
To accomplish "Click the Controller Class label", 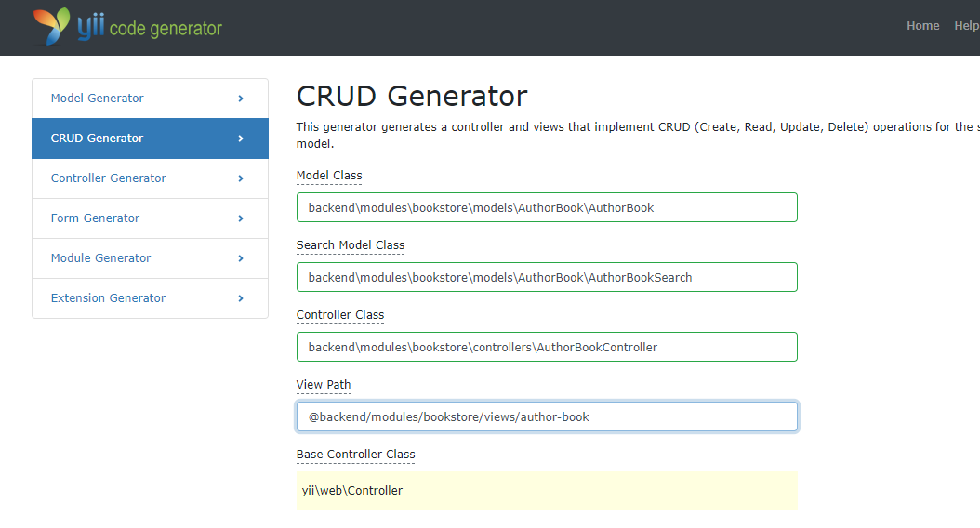I will [340, 315].
